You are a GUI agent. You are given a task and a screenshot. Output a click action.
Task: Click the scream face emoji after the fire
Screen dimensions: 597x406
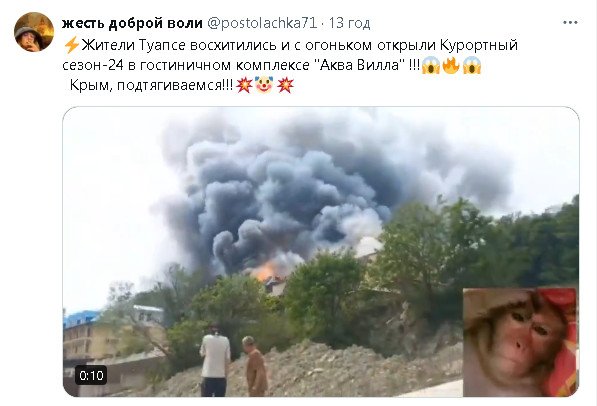[472, 65]
